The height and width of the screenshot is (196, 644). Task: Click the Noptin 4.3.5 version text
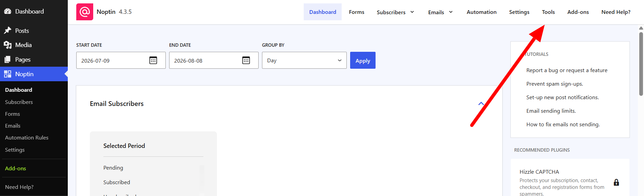click(125, 12)
